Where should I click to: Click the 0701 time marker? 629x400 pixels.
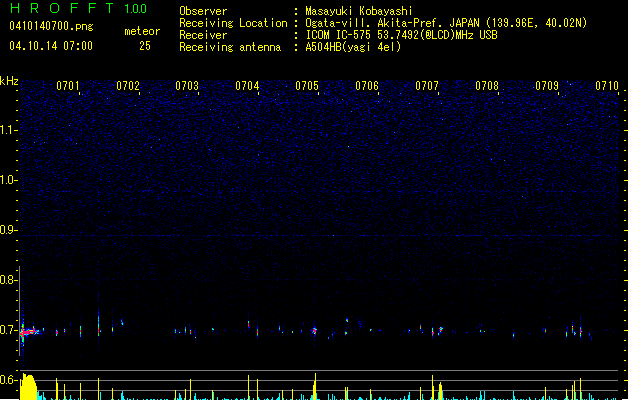(x=67, y=86)
